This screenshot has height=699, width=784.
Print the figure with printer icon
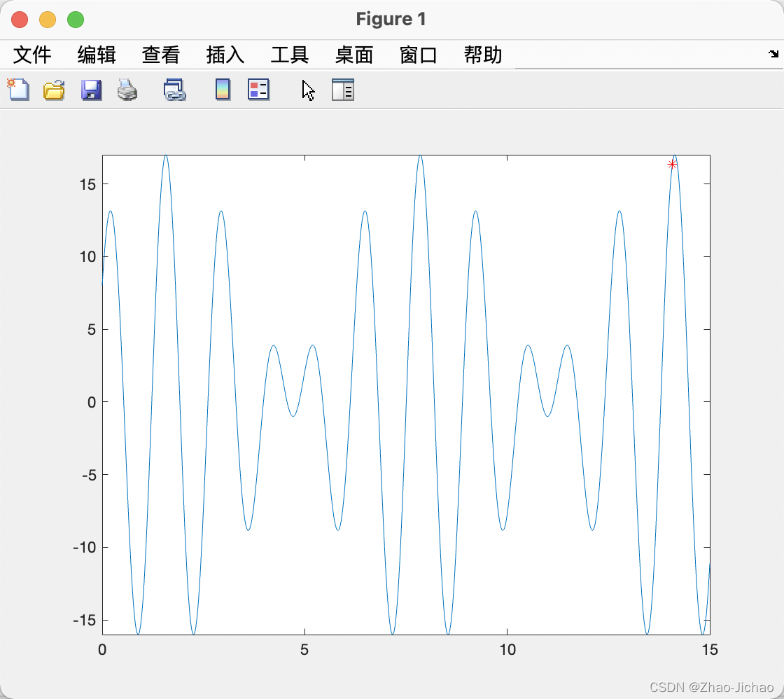(x=127, y=90)
